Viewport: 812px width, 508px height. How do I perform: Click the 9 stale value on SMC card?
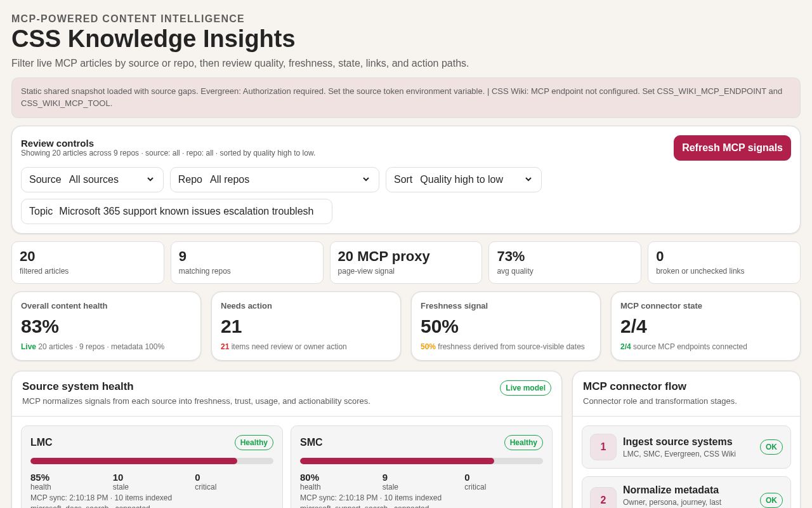click(x=385, y=478)
